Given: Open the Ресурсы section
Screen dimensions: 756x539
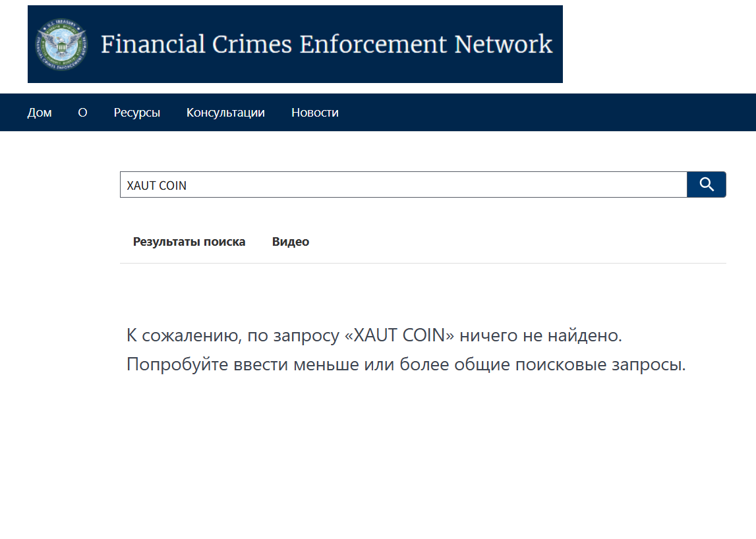Looking at the screenshot, I should point(137,112).
